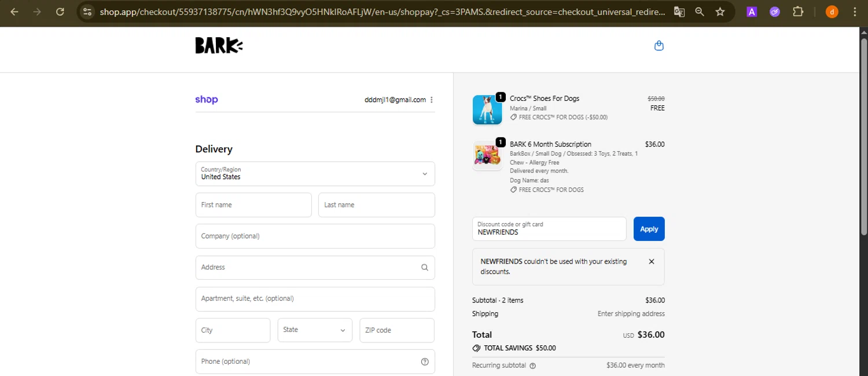
Task: Dismiss the NEWFRIENDS discount error
Action: (652, 261)
